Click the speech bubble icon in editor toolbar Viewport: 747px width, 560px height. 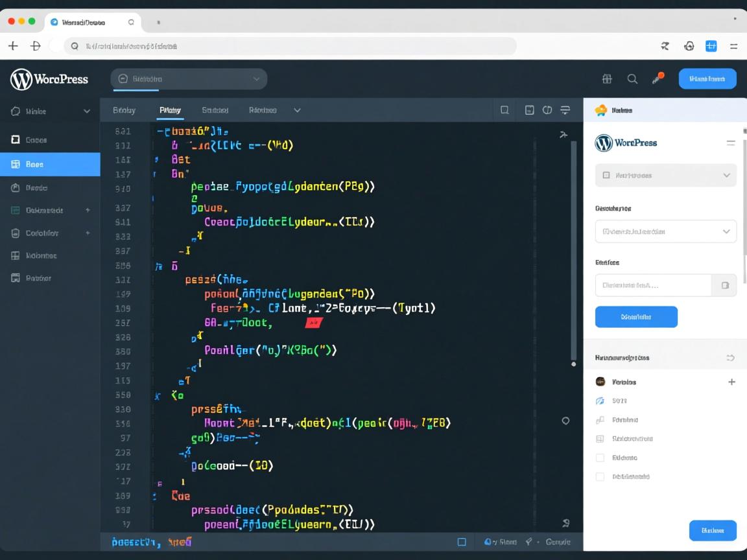click(504, 110)
